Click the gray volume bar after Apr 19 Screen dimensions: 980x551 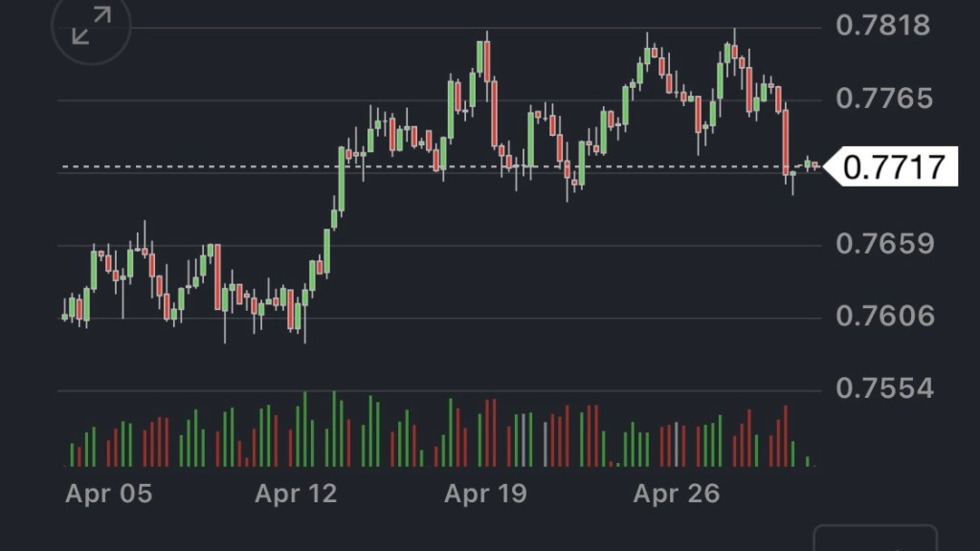[546, 444]
